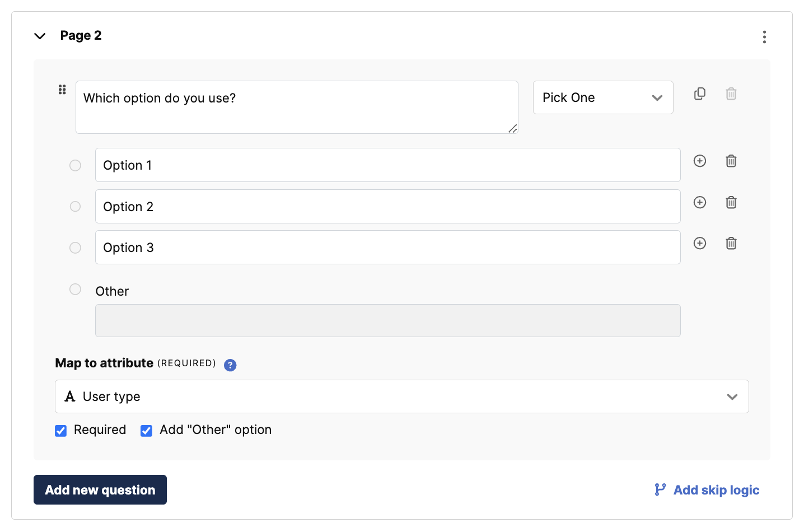Select the Option 2 radio button
Viewport: 804px width, 532px height.
point(75,207)
